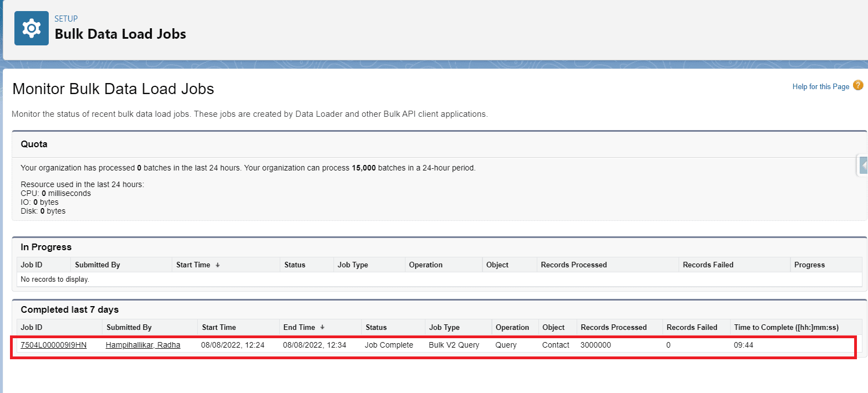Open Hampihallikar, Radha user profile link
Screen dimensions: 868x393
pyautogui.click(x=143, y=345)
